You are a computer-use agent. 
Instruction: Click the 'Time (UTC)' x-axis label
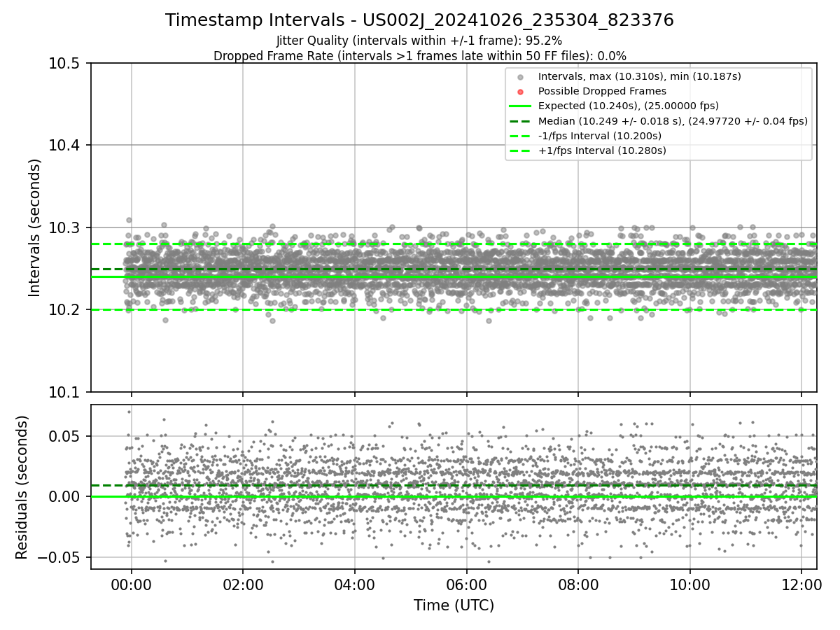point(454,605)
